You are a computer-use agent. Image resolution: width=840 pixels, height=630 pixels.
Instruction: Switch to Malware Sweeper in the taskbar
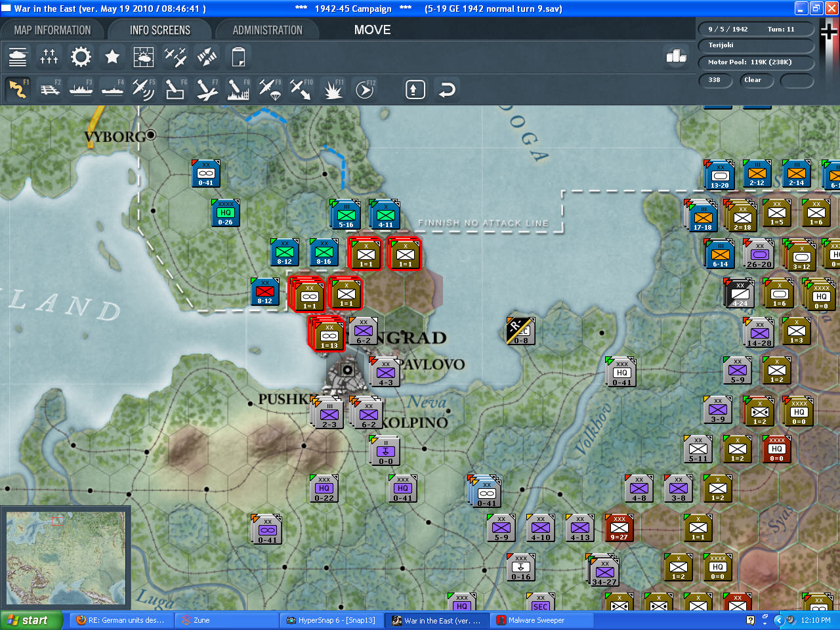tap(541, 620)
